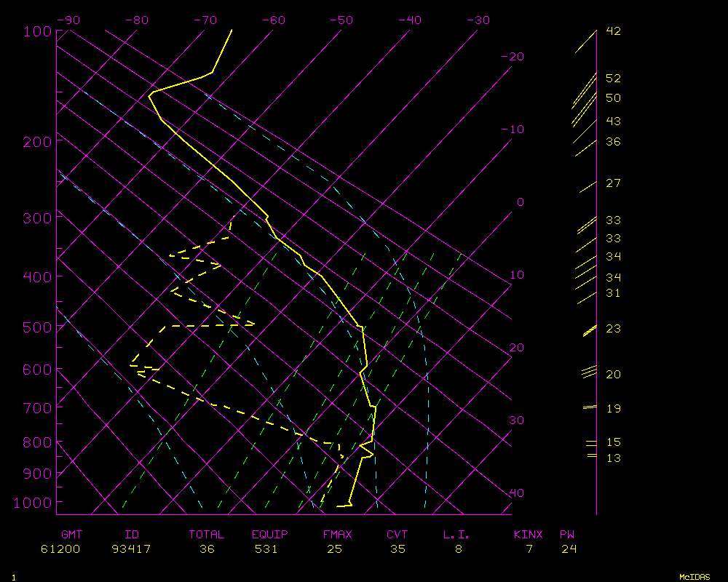
Task: Select the FMAX header label
Action: 338,535
